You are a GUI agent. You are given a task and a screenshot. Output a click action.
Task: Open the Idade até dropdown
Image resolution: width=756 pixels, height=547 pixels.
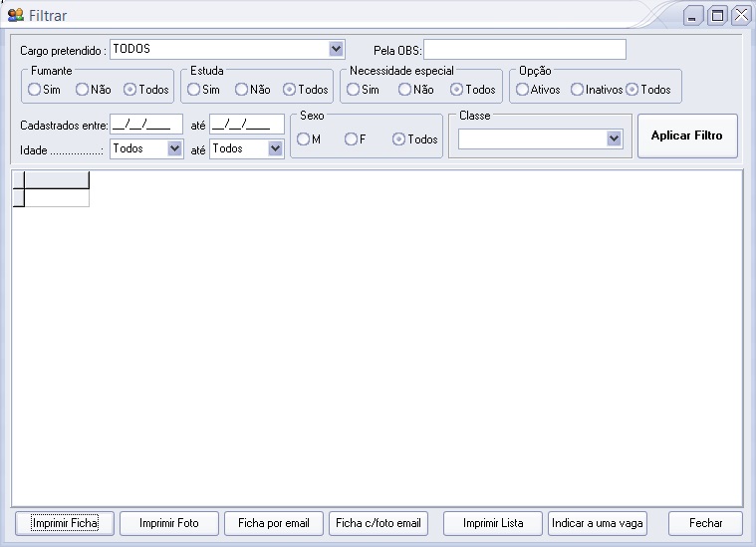[275, 148]
